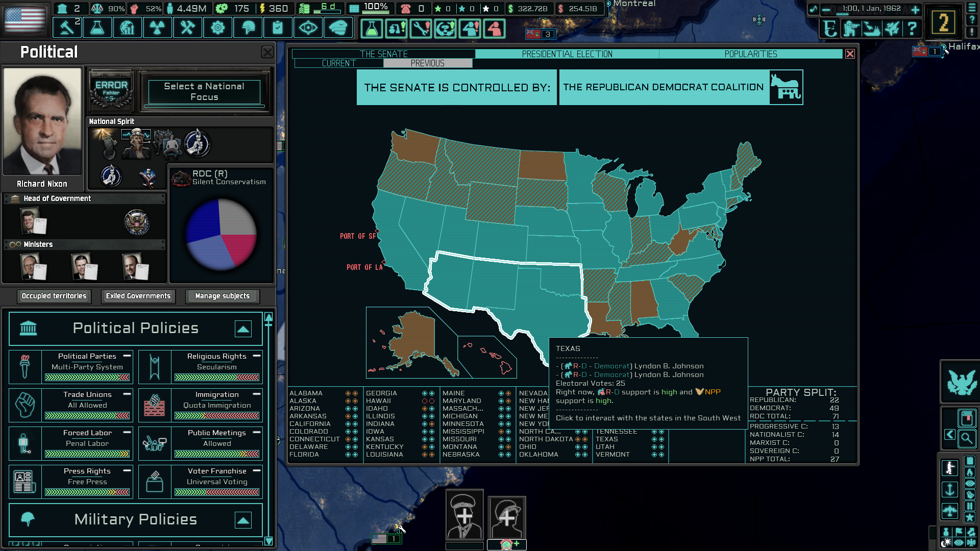Open the Laws and Government gavel menu
This screenshot has width=980, height=551.
tap(67, 28)
